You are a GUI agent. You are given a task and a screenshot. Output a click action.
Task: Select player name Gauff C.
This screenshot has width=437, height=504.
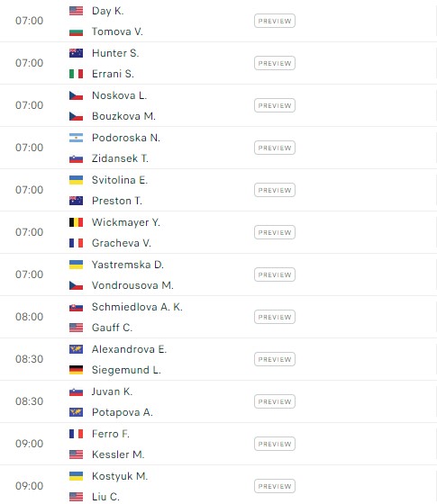pyautogui.click(x=112, y=328)
